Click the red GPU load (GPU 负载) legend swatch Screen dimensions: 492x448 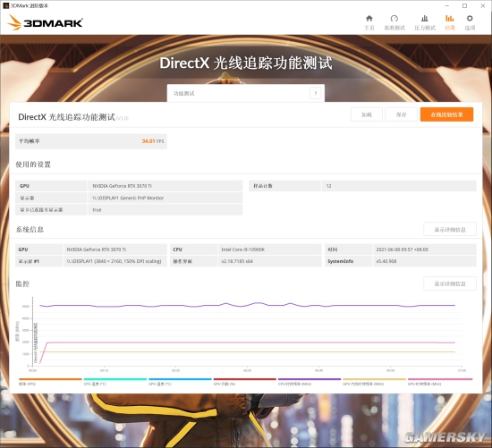(245, 379)
